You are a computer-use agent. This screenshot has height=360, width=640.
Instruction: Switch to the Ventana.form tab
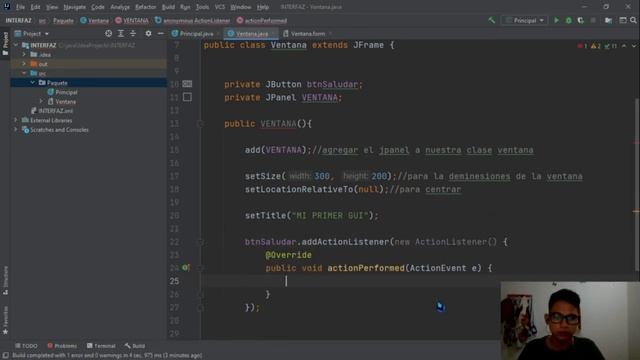307,33
